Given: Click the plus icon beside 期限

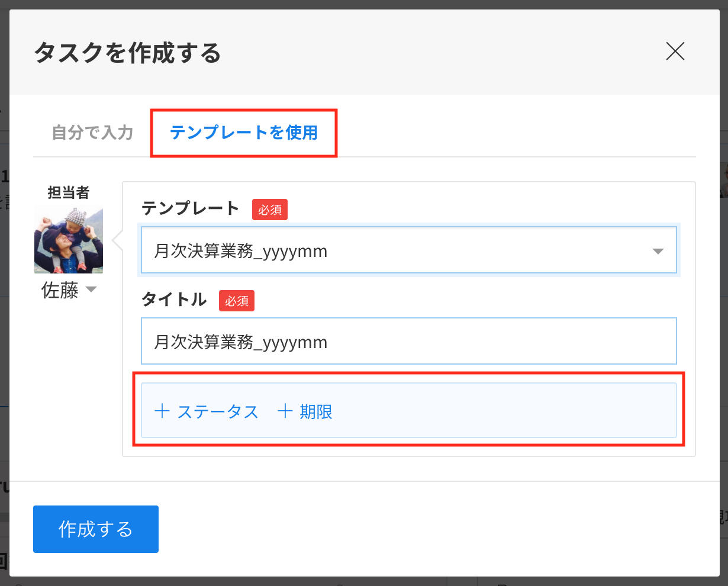Looking at the screenshot, I should 285,411.
